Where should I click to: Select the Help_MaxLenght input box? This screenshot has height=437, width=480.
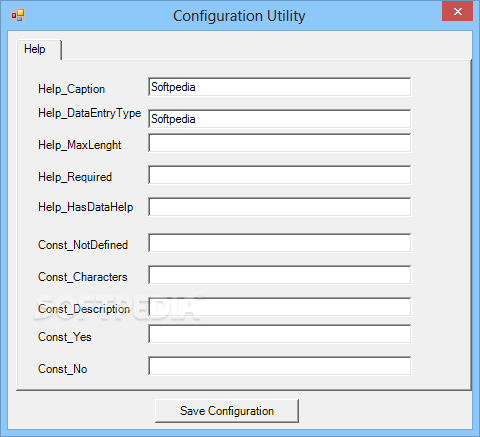click(280, 143)
